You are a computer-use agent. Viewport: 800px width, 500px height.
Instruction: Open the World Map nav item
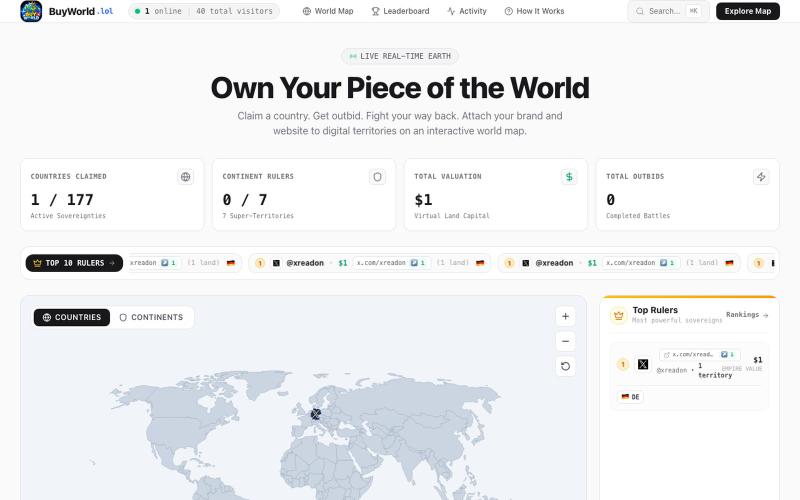click(x=328, y=11)
